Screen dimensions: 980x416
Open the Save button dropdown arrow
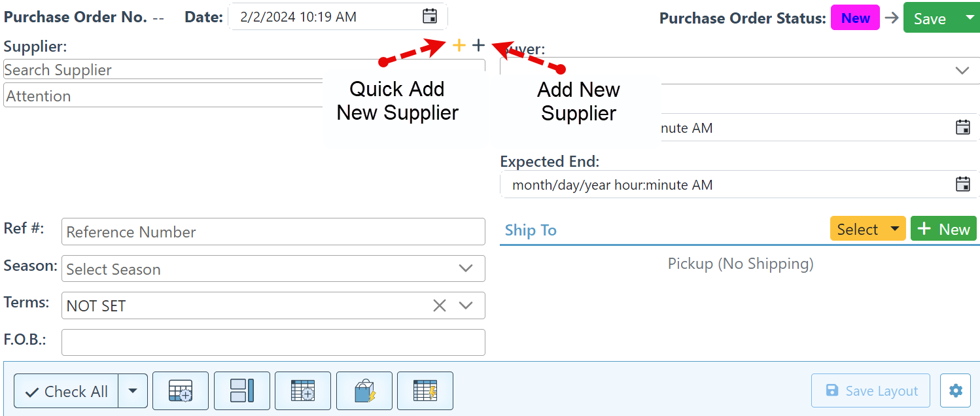coord(969,18)
